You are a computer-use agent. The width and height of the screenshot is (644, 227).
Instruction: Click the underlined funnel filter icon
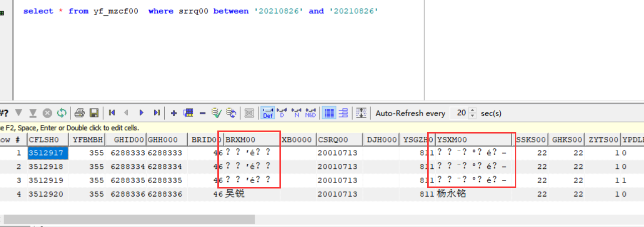(x=33, y=112)
